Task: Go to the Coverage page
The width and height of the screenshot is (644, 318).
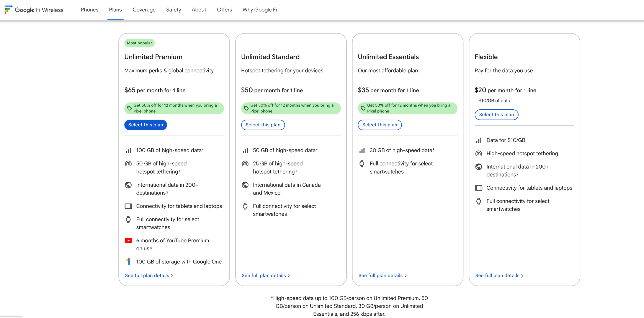Action: (x=144, y=10)
